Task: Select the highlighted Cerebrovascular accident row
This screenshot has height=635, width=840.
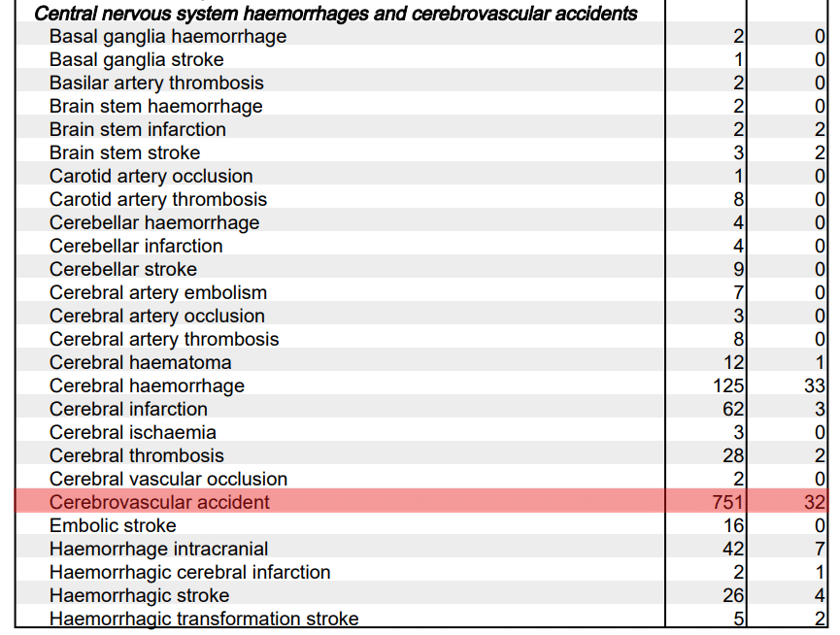Action: 421,501
